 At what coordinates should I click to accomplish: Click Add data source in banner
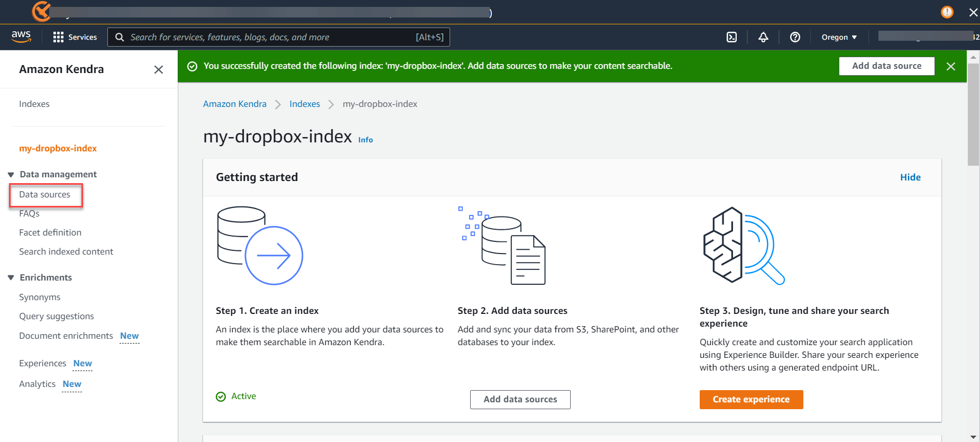pos(886,66)
